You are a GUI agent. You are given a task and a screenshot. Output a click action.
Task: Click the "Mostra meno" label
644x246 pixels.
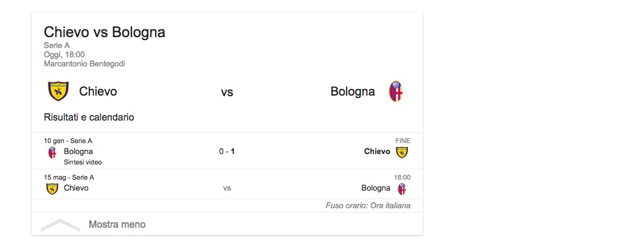pos(117,225)
